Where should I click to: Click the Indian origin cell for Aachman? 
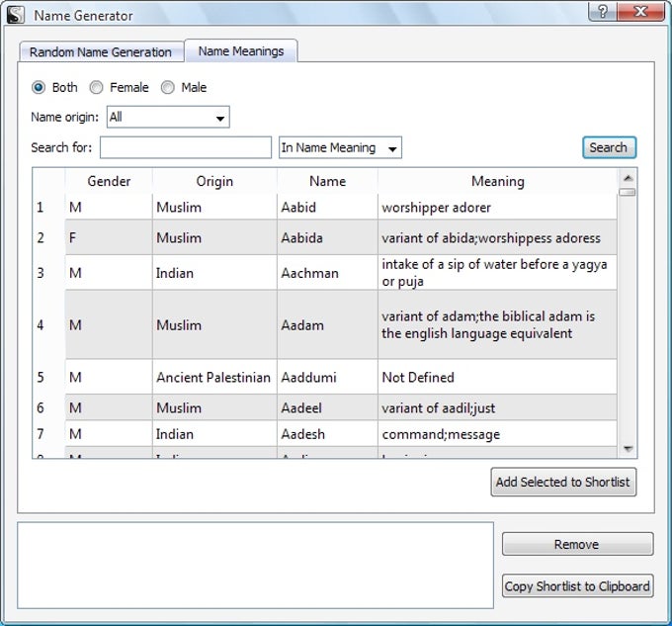pyautogui.click(x=214, y=273)
